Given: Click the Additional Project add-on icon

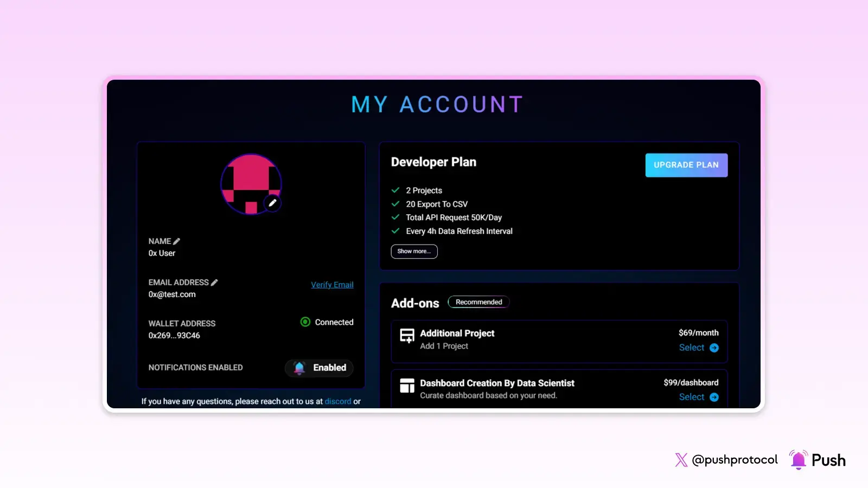Looking at the screenshot, I should pyautogui.click(x=407, y=336).
